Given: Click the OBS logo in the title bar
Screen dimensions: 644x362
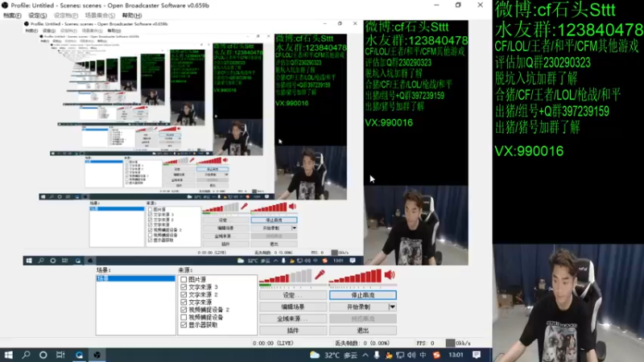Looking at the screenshot, I should 5,6.
